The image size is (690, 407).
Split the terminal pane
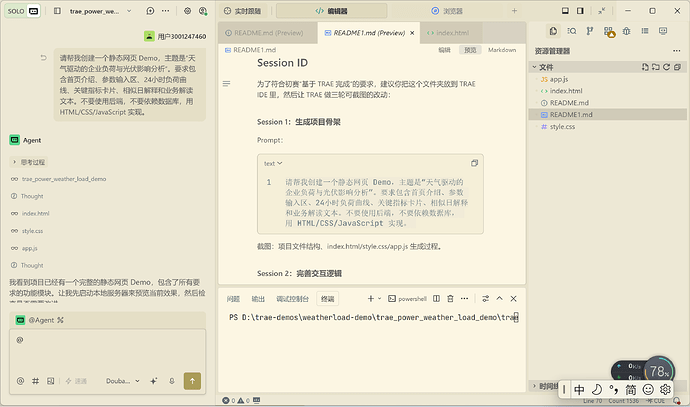pyautogui.click(x=436, y=299)
